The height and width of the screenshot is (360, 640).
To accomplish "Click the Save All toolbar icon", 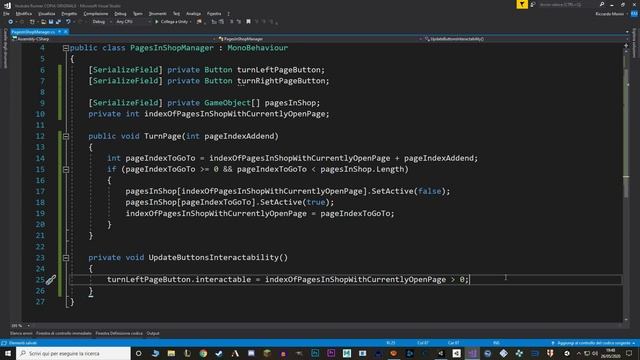I will coord(58,22).
